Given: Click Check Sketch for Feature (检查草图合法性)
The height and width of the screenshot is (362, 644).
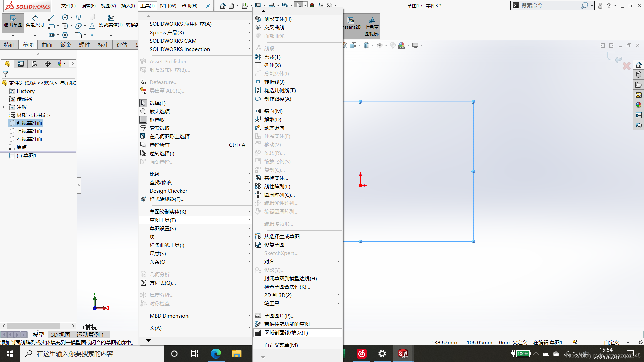Looking at the screenshot, I should pos(287,287).
